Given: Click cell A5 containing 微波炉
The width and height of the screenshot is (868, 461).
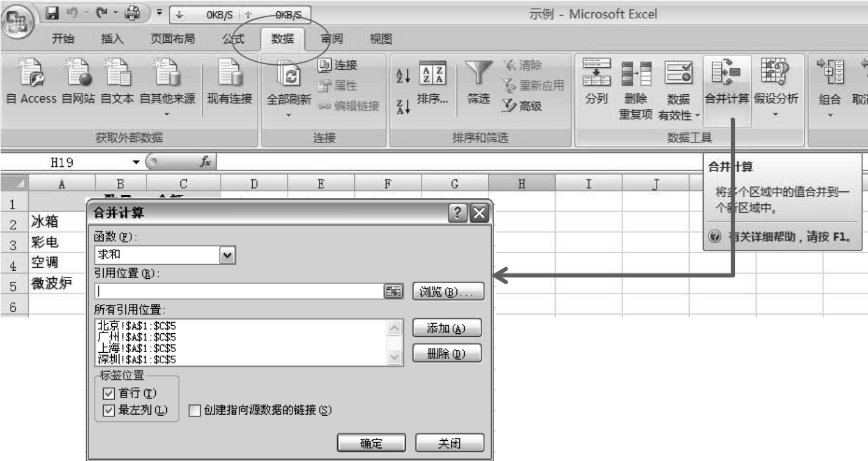Looking at the screenshot, I should 57,283.
